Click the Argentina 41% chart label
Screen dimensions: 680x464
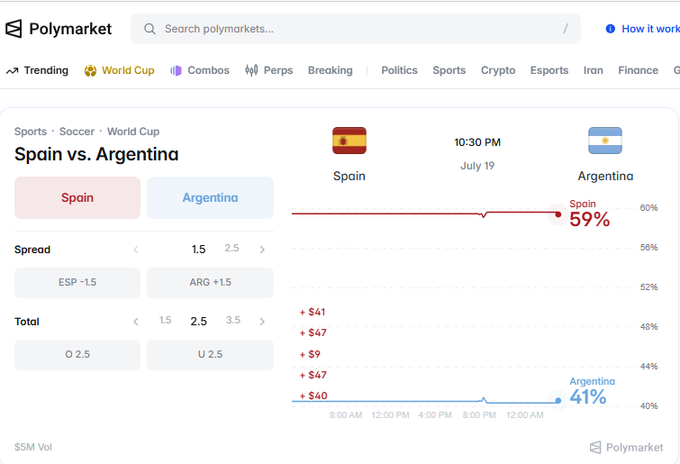(592, 392)
